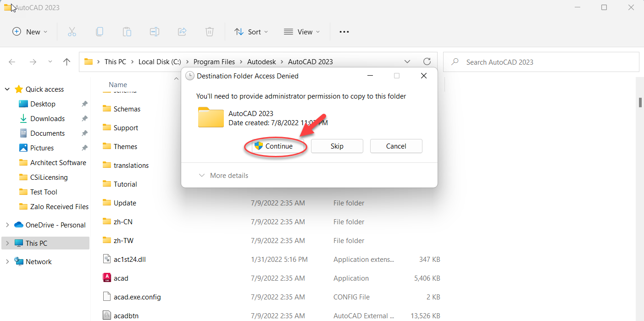Select Downloads in Quick access
This screenshot has width=644, height=321.
coord(47,119)
